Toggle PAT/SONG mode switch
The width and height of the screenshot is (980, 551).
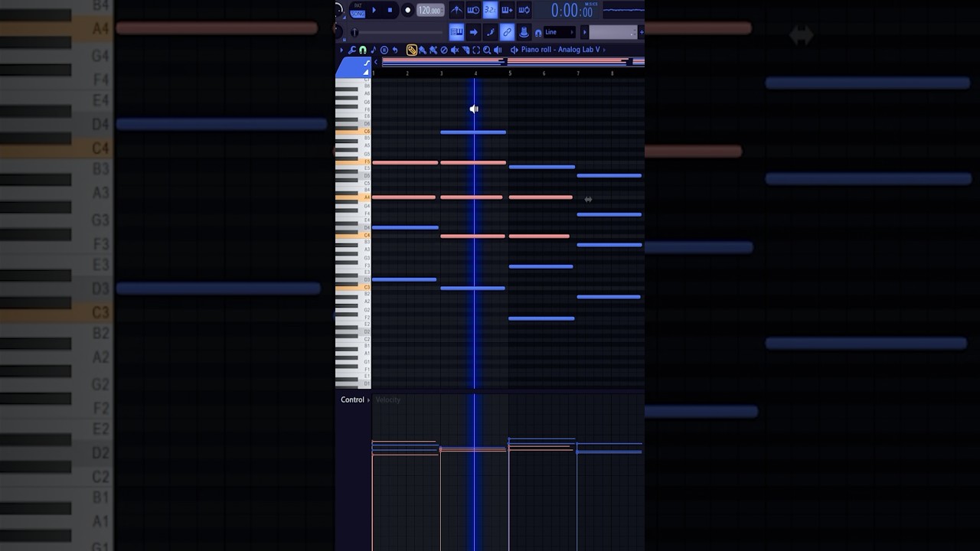(x=358, y=10)
